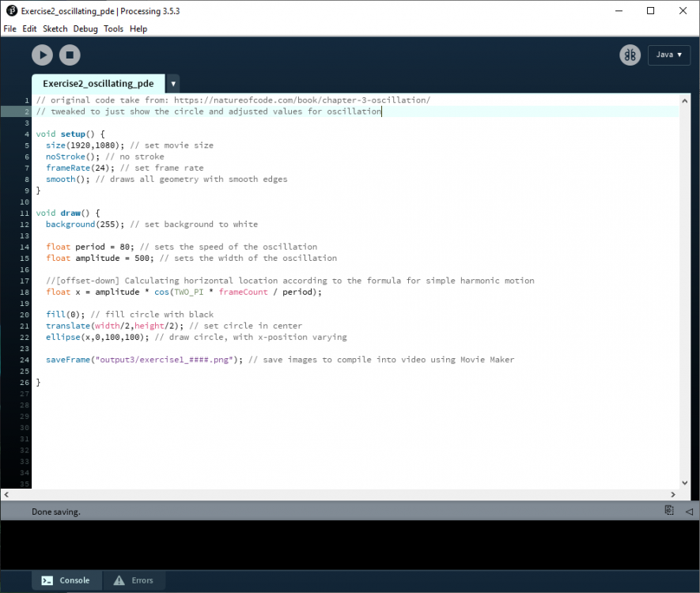
Task: Select the Exercise2_oscillating_pde tab
Action: point(98,84)
